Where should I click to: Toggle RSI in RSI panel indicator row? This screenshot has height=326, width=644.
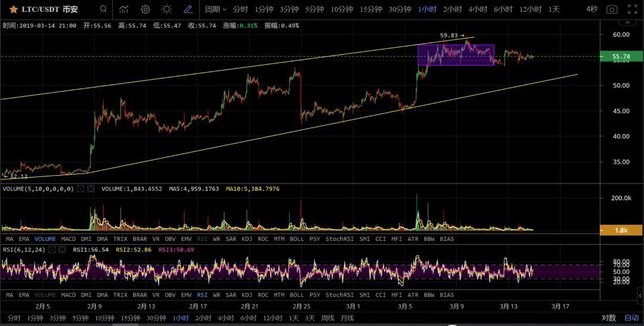(202, 295)
